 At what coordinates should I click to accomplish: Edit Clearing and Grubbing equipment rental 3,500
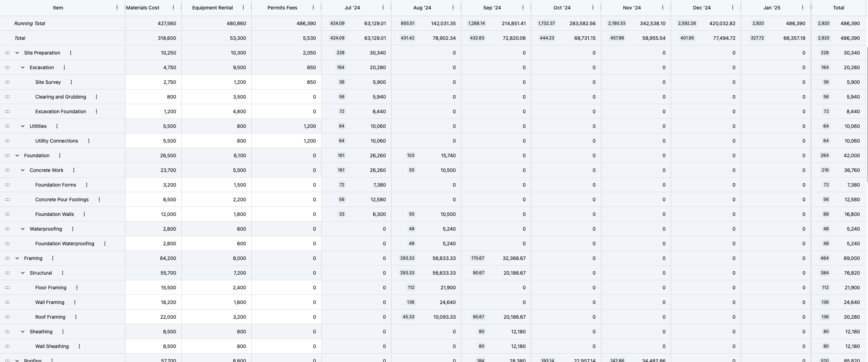(216, 97)
